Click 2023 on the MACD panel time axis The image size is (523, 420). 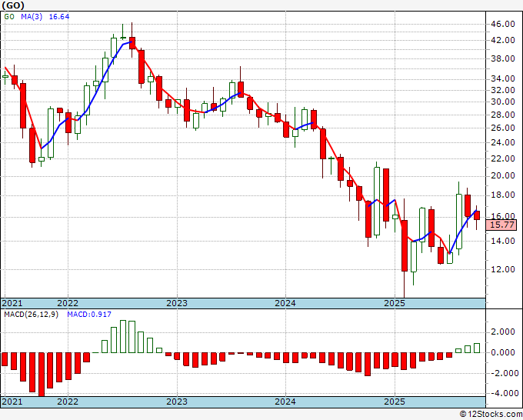coord(177,402)
